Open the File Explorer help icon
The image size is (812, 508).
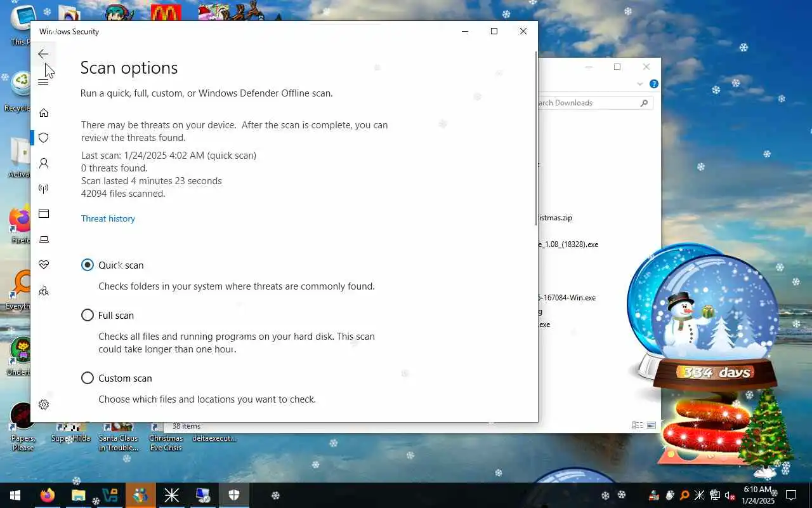click(654, 84)
